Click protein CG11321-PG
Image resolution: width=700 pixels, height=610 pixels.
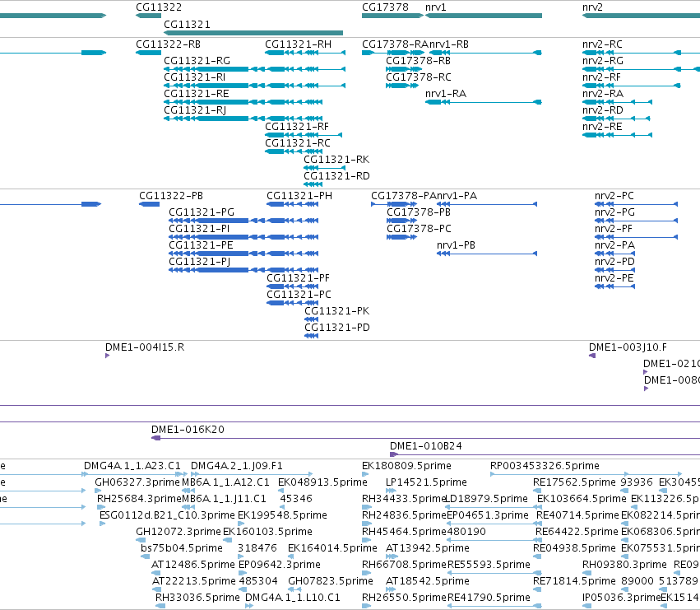pos(243,221)
